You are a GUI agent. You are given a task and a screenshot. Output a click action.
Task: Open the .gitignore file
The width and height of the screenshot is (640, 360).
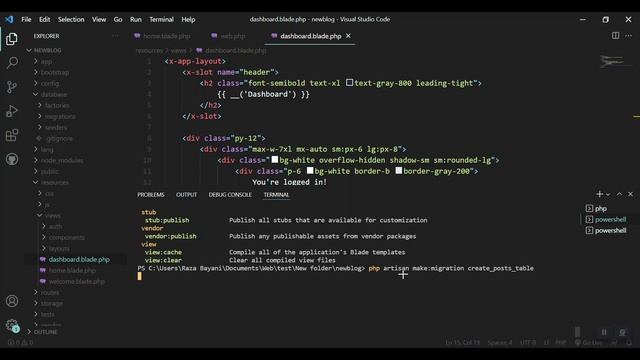click(x=59, y=139)
